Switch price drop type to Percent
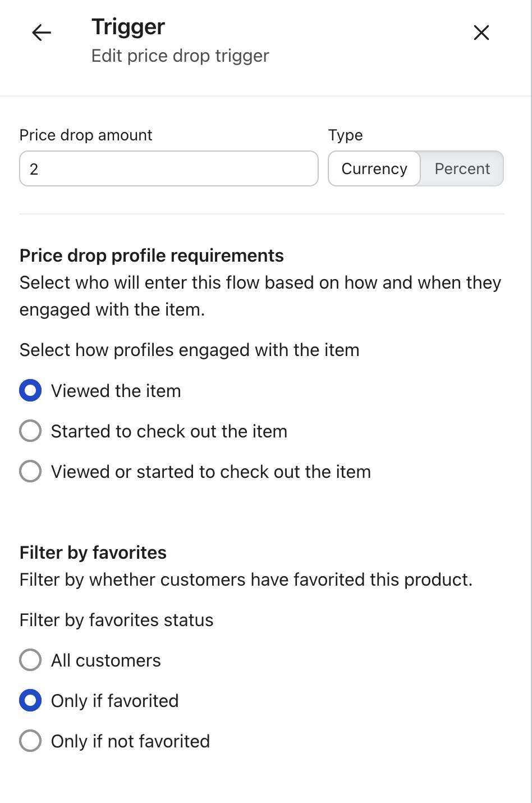 (462, 168)
